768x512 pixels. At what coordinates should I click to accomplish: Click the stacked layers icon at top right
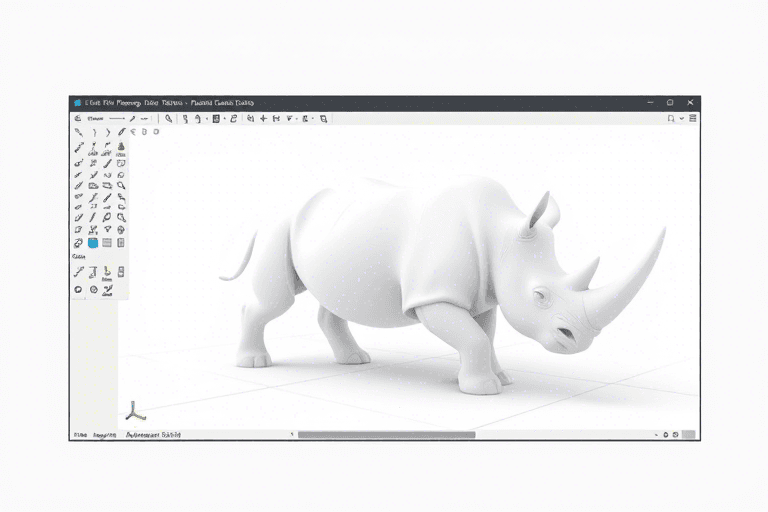[693, 118]
